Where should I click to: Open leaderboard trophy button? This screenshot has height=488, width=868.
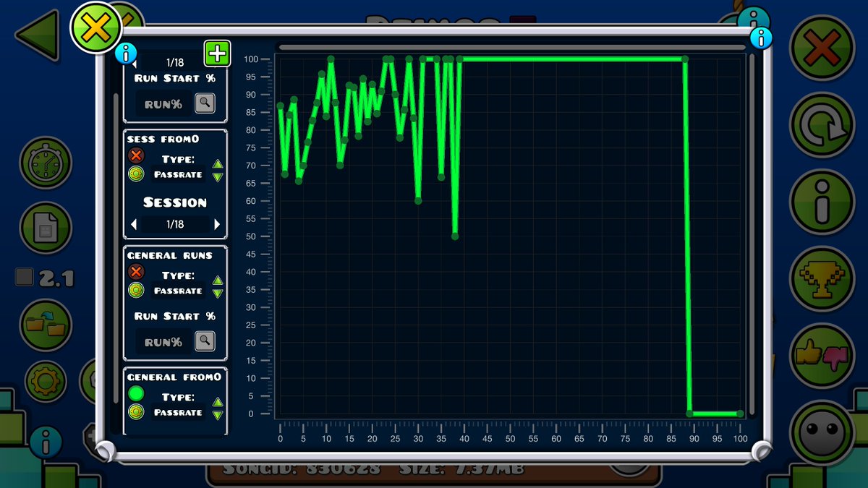tap(822, 278)
